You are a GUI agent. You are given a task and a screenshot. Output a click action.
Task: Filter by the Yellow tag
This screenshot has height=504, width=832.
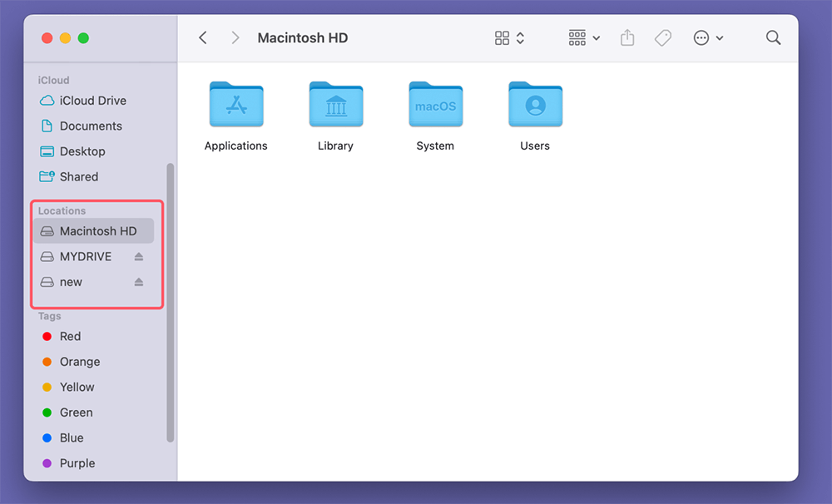click(94, 388)
